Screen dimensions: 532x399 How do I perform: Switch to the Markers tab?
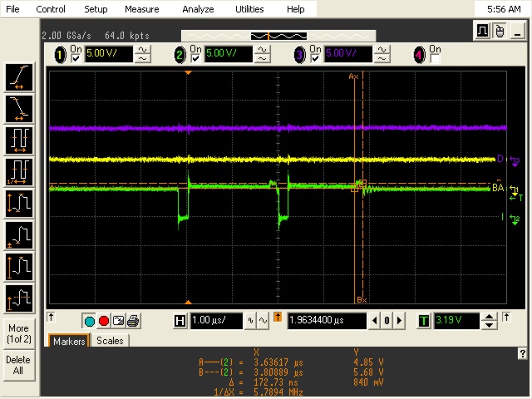(69, 341)
